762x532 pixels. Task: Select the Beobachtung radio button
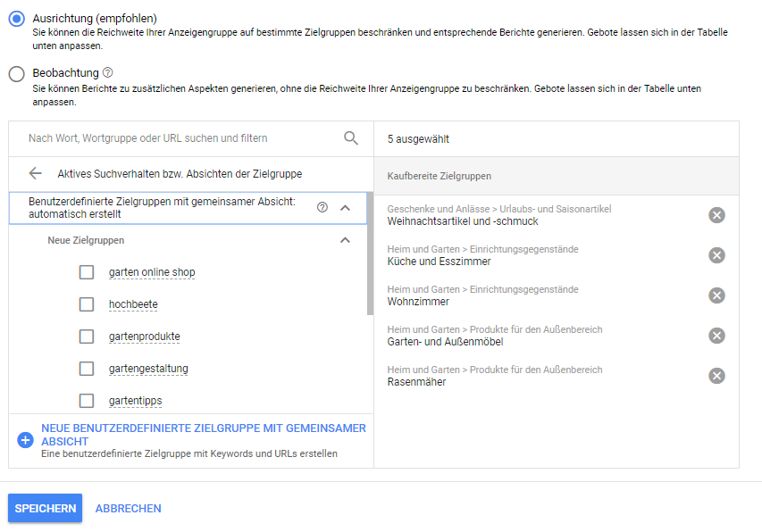pyautogui.click(x=16, y=74)
